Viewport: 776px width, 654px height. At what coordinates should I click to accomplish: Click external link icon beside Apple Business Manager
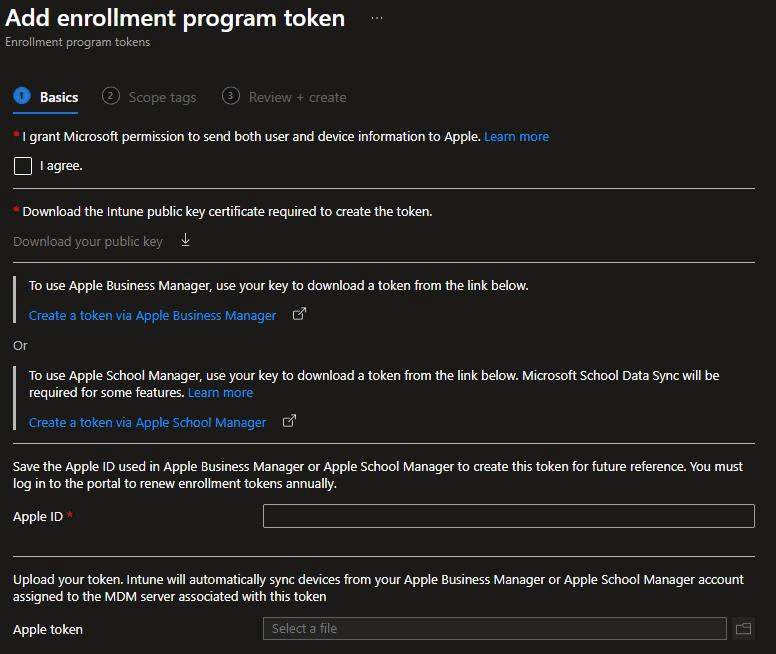[299, 314]
